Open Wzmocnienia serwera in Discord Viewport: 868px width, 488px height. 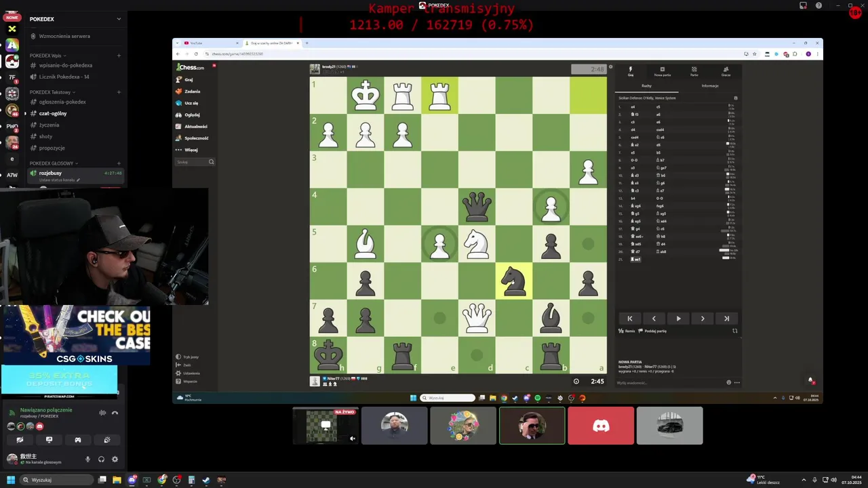[x=64, y=36]
